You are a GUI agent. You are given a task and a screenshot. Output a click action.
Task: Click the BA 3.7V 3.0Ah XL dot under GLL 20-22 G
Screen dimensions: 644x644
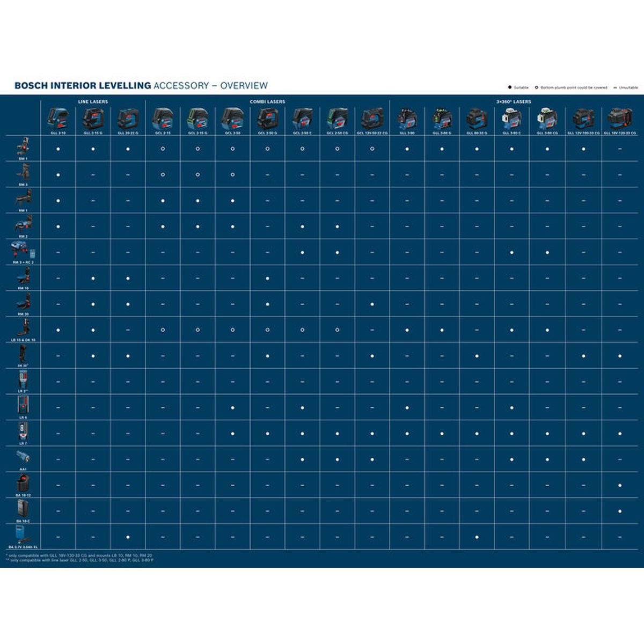pyautogui.click(x=128, y=537)
